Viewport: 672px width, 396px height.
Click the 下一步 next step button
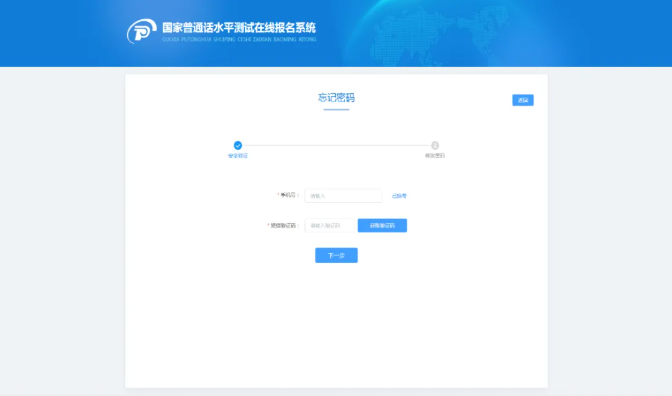(336, 255)
